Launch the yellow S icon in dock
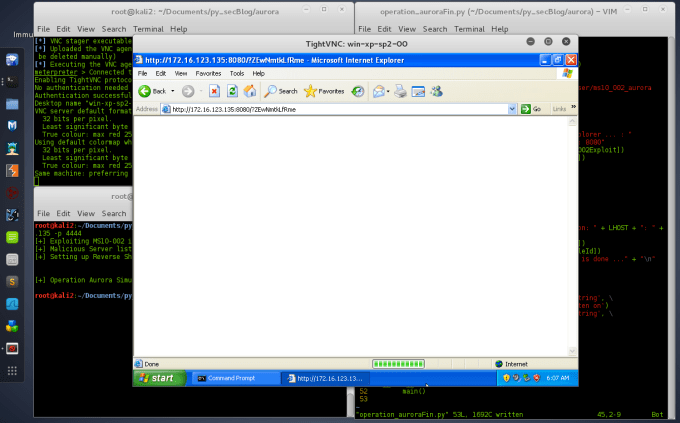Screen dimensions: 680x423 [x=12, y=282]
